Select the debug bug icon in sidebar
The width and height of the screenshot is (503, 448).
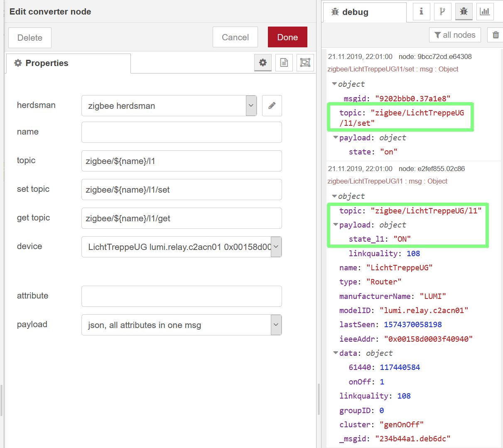464,11
